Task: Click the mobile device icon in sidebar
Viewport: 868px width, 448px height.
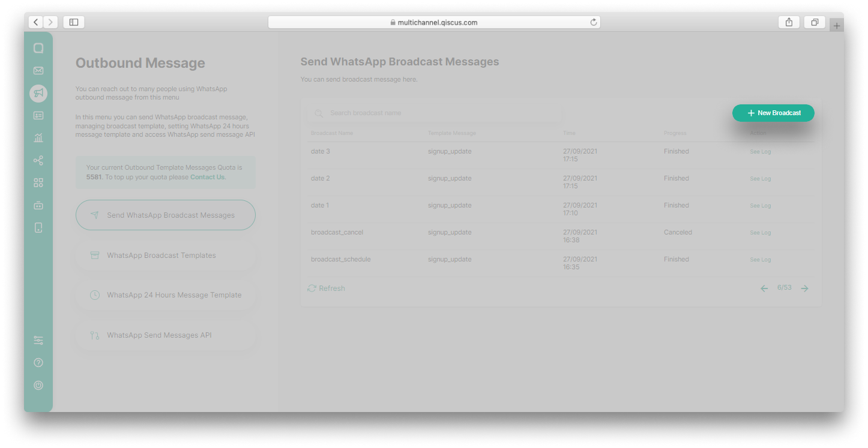Action: [x=38, y=227]
